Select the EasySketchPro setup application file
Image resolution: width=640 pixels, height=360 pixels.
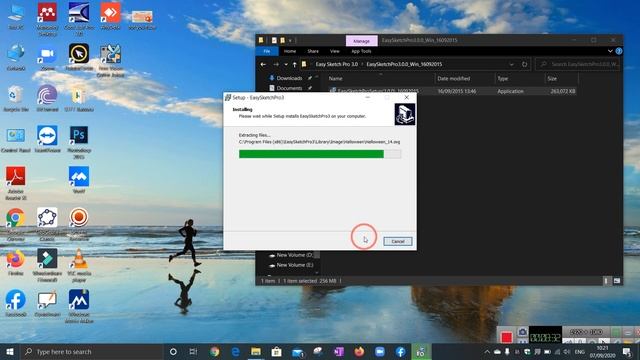(x=378, y=91)
